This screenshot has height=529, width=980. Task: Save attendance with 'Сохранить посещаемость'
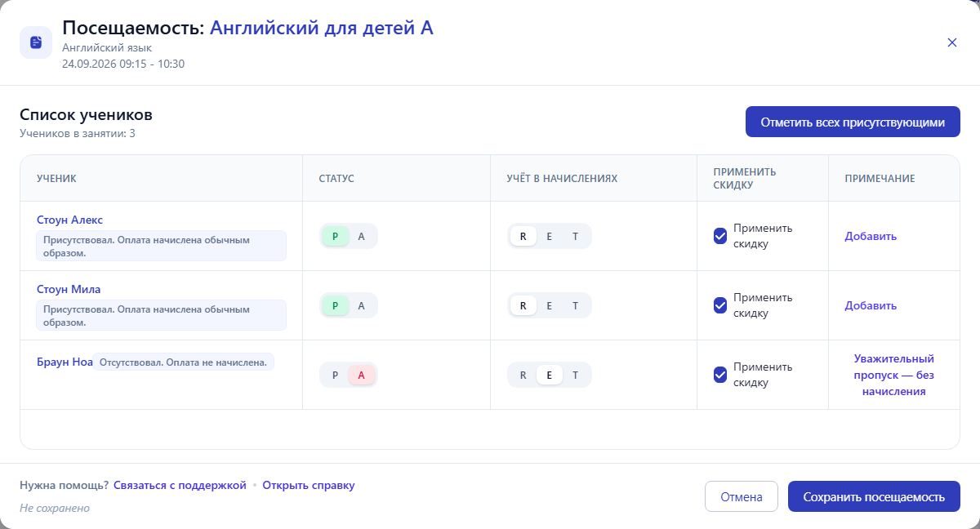pyautogui.click(x=874, y=496)
